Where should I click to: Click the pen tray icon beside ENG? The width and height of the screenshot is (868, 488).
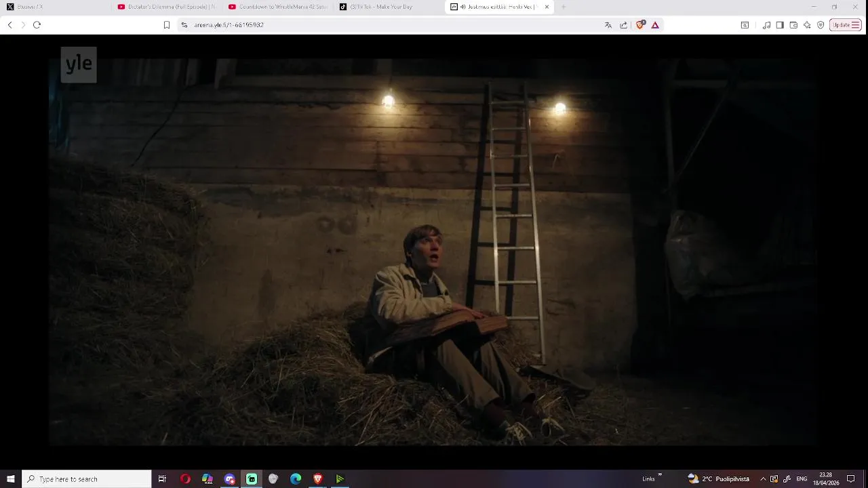(787, 479)
